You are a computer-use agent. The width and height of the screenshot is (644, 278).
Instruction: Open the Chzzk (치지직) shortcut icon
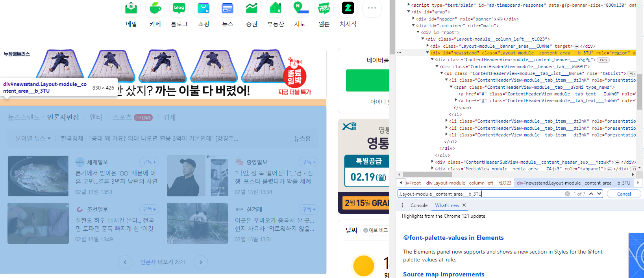tap(348, 8)
